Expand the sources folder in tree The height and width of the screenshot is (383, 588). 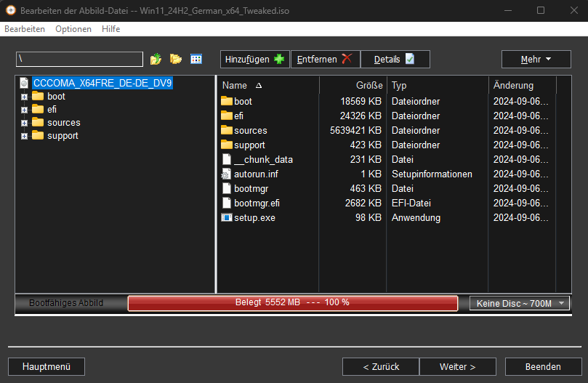pyautogui.click(x=25, y=123)
